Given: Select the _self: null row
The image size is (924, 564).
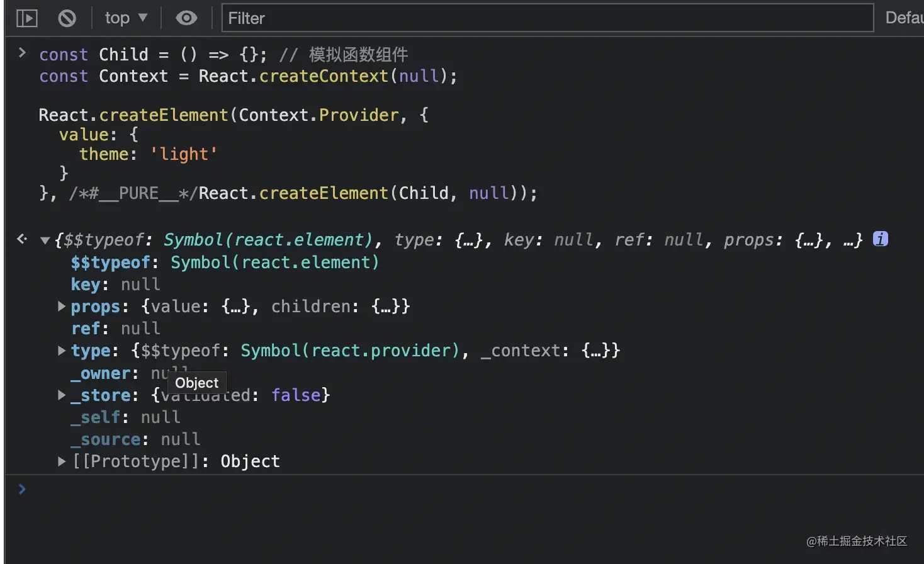Looking at the screenshot, I should click(125, 417).
